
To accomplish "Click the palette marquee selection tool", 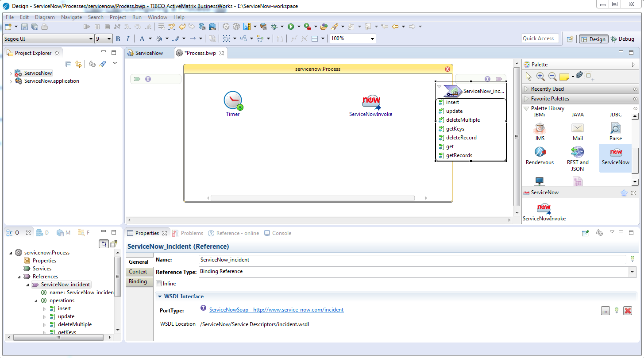I will click(590, 76).
